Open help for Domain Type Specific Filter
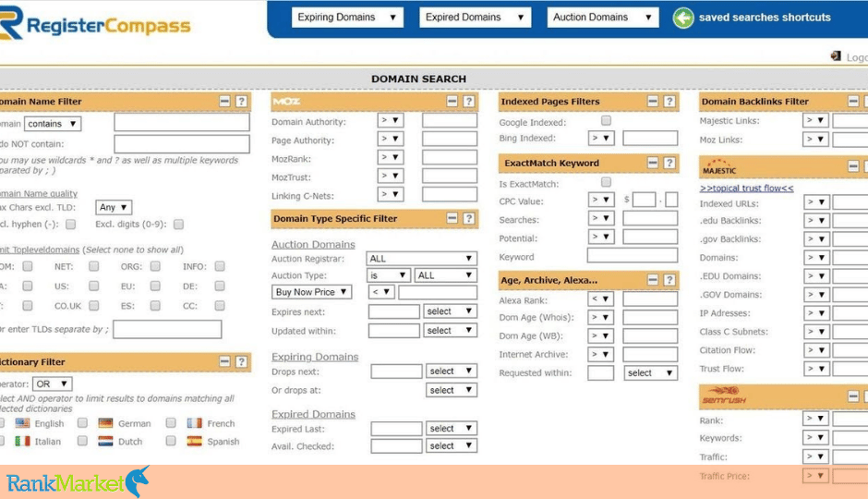868x499 pixels. click(469, 218)
